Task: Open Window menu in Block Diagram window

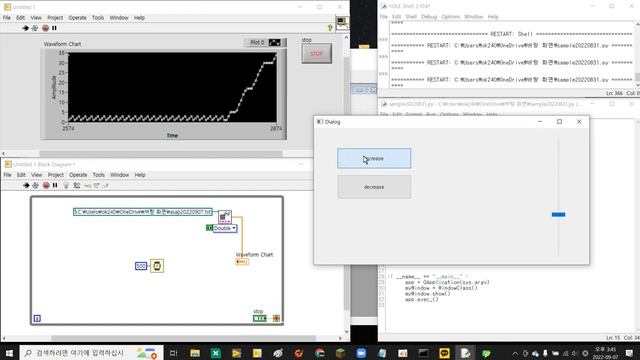Action: 120,175
